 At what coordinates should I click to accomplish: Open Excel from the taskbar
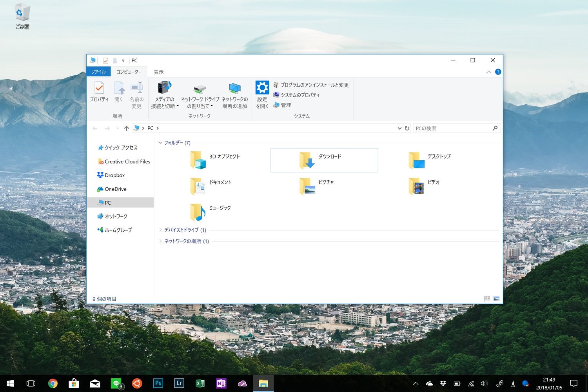coord(200,383)
